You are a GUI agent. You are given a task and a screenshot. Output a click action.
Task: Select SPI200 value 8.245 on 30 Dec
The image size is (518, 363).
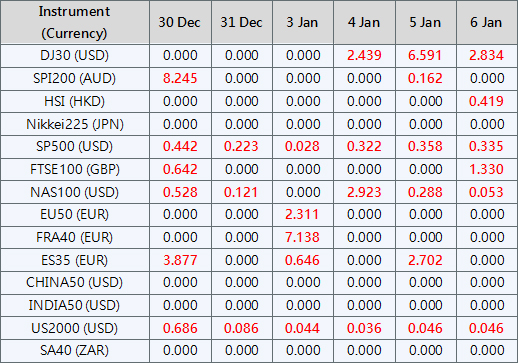180,78
